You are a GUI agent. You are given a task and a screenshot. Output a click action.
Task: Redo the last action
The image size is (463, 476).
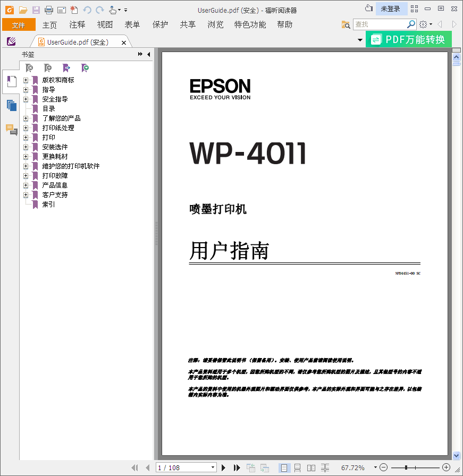99,10
